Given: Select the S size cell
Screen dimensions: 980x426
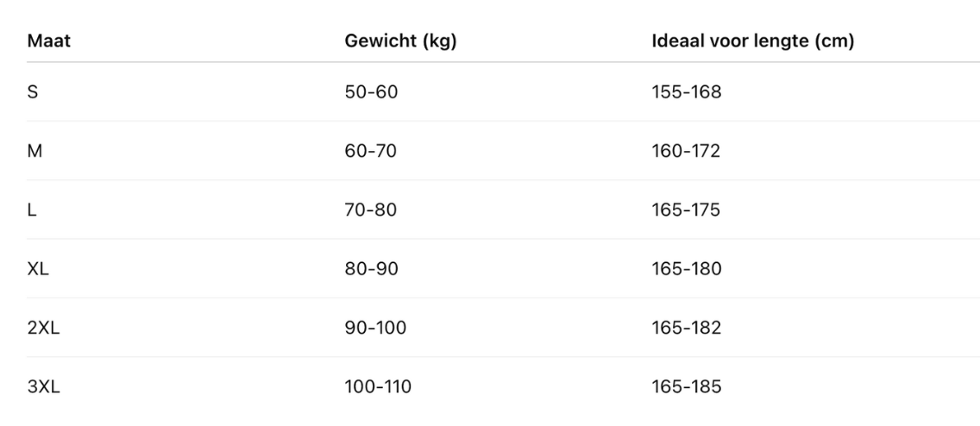Looking at the screenshot, I should pyautogui.click(x=33, y=91).
